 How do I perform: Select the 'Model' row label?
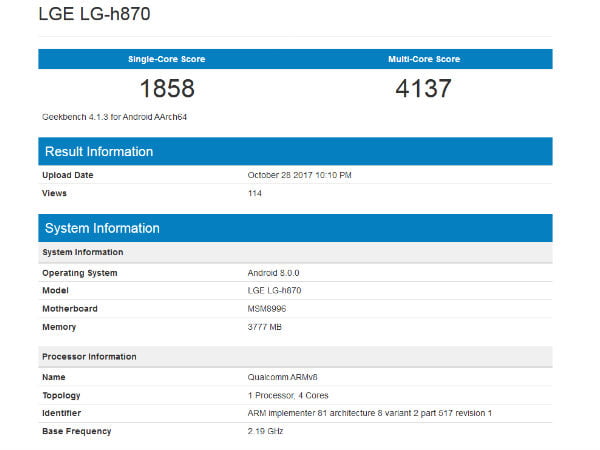[x=55, y=290]
